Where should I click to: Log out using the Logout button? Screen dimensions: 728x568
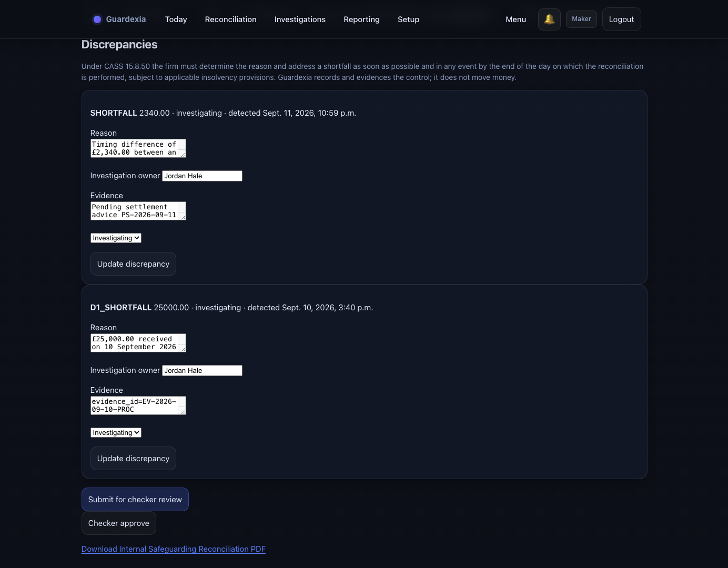(x=621, y=19)
